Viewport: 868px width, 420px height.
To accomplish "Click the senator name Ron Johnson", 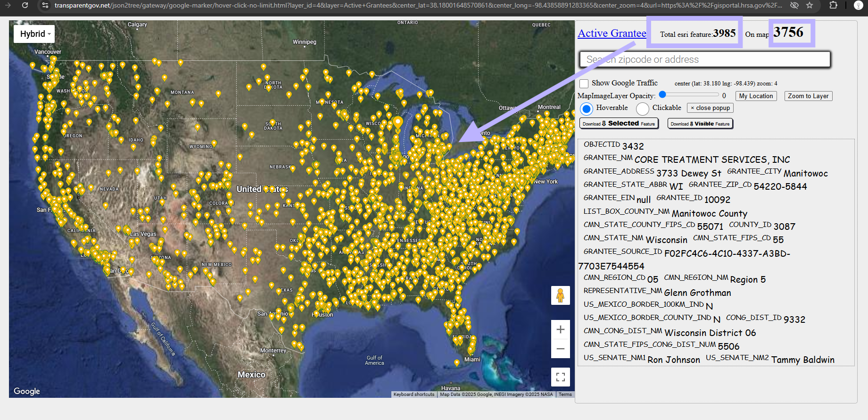I will point(674,360).
